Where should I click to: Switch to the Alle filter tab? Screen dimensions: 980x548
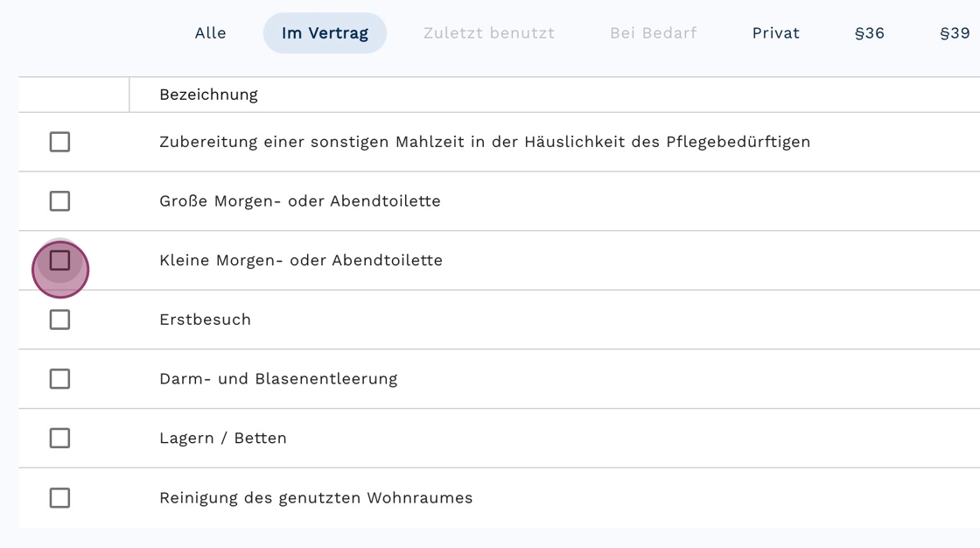[210, 33]
